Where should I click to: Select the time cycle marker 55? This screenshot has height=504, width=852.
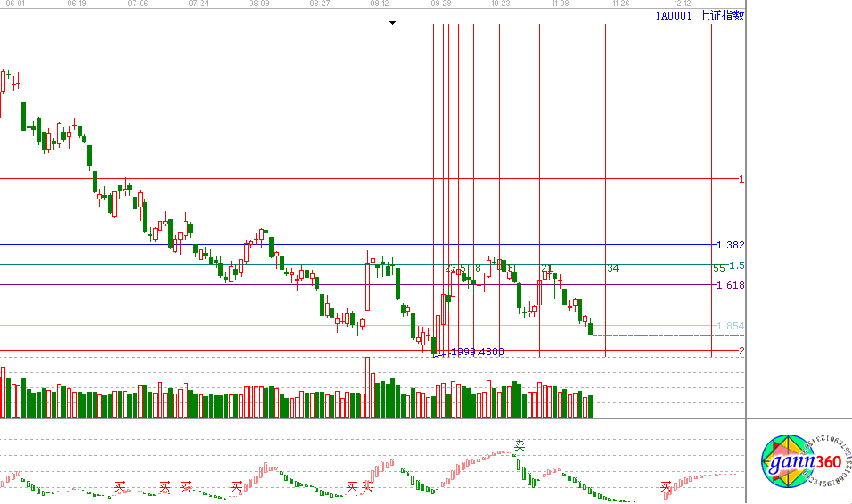point(718,268)
